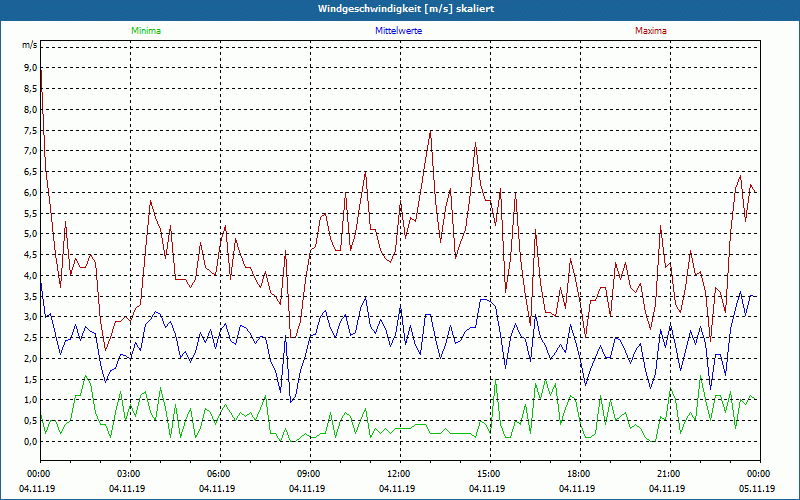Click the 0,0 y-axis label

point(31,441)
